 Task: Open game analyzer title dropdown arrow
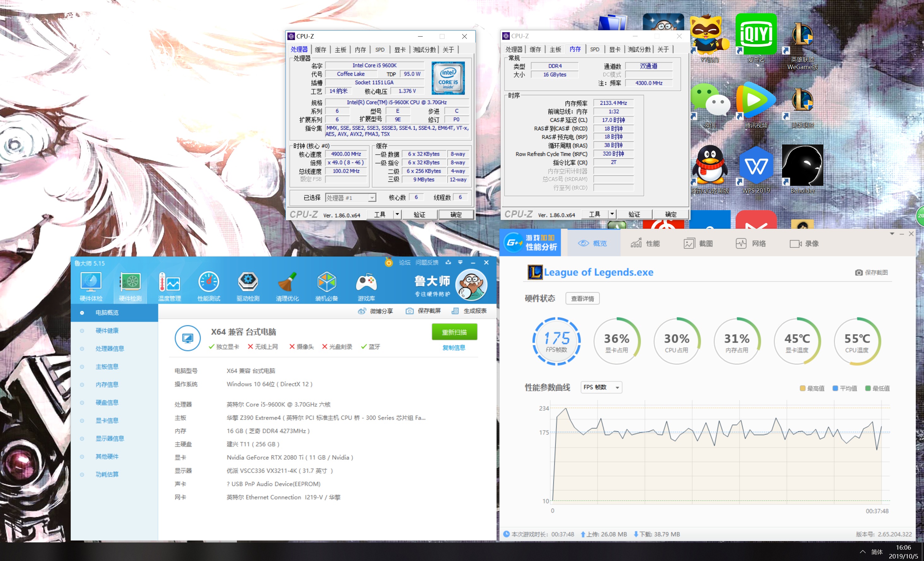[x=892, y=234]
